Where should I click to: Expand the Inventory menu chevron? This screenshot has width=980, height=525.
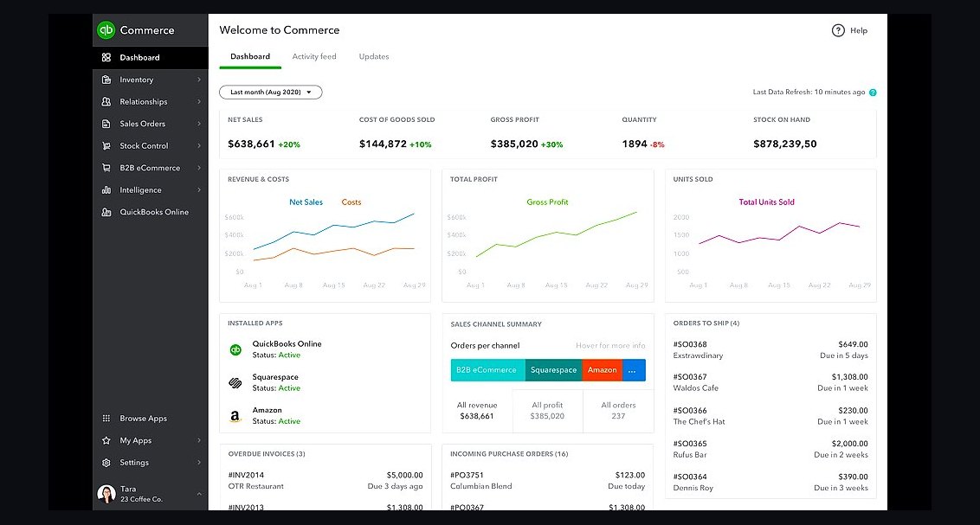199,80
